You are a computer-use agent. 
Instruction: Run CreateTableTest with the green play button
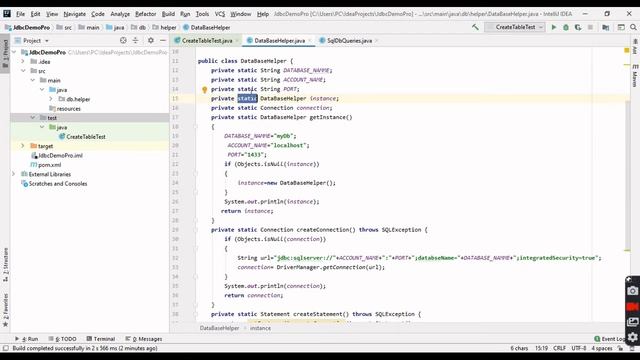[554, 27]
